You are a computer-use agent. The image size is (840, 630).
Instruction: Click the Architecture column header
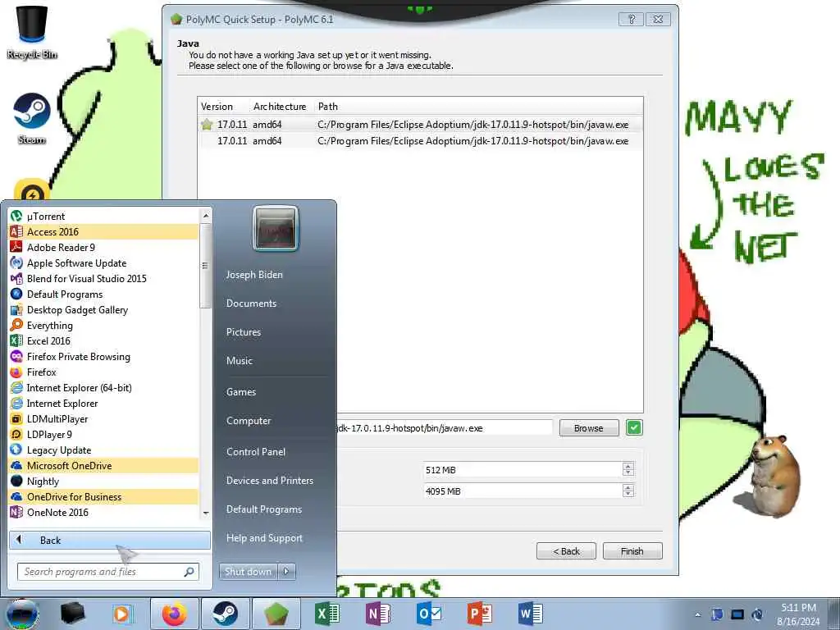(x=281, y=106)
